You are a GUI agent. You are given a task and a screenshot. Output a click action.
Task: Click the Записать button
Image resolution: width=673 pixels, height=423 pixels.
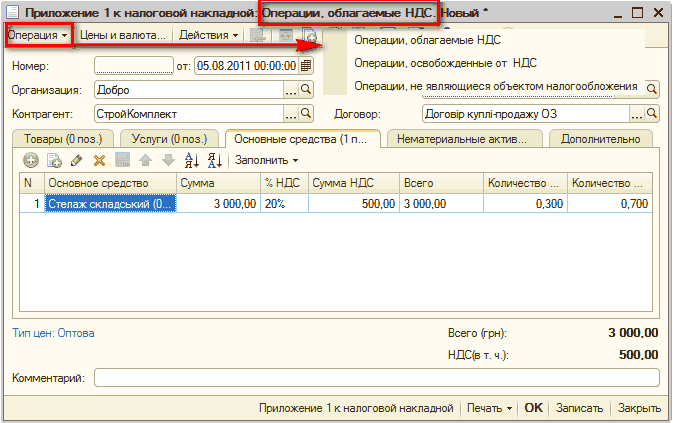tap(579, 408)
